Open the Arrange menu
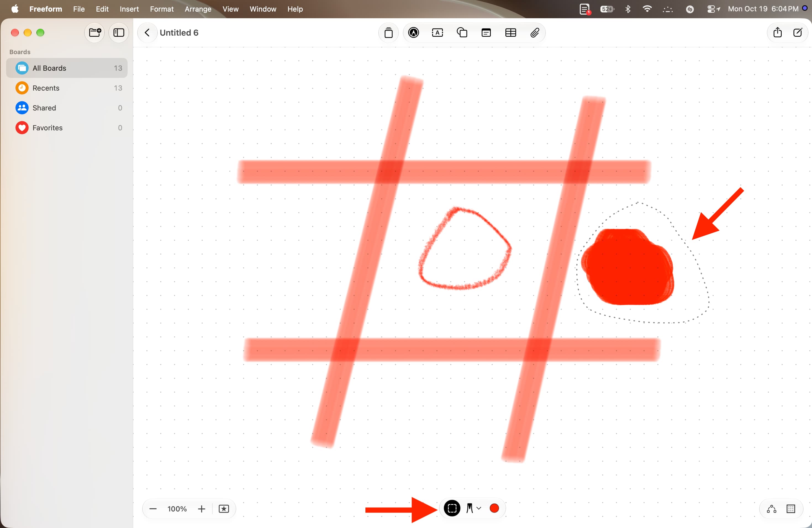812x528 pixels. [x=198, y=9]
